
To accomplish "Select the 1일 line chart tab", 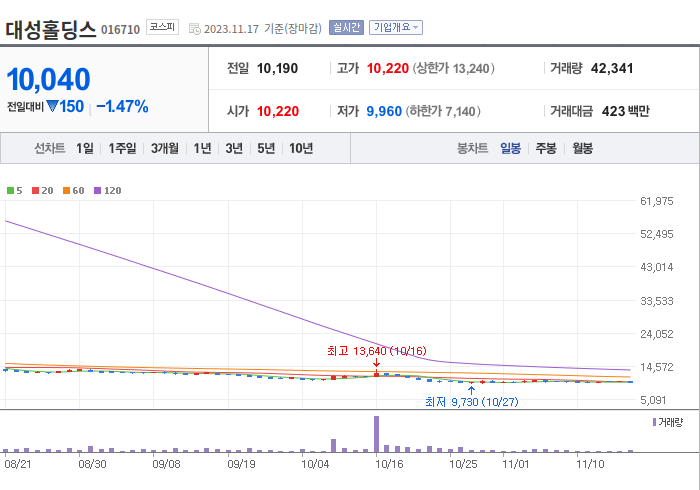I will (84, 148).
